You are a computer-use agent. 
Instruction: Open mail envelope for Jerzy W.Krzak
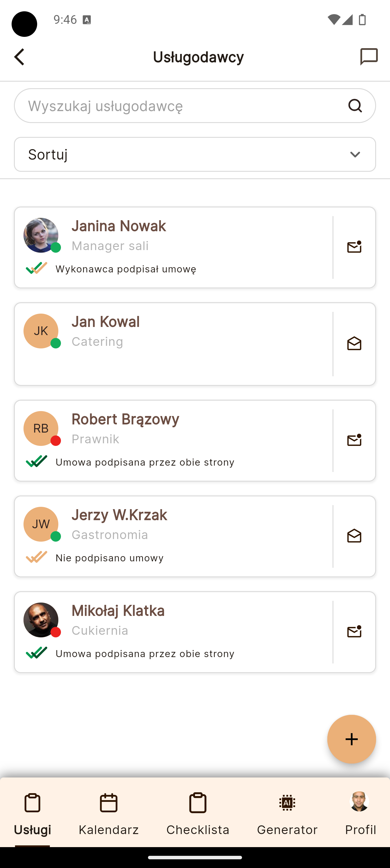click(354, 536)
